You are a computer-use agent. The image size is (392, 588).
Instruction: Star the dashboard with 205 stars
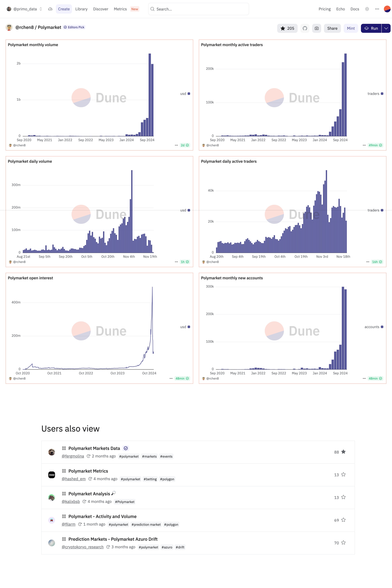(287, 28)
